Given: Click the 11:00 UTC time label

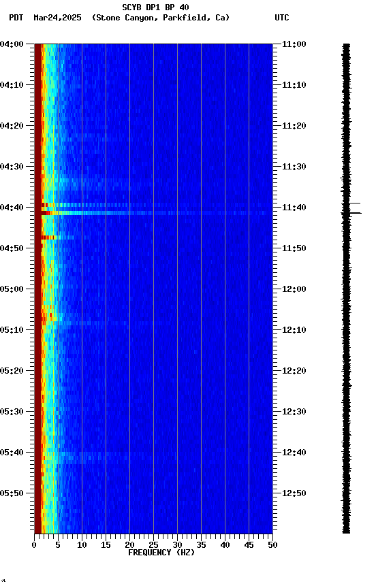Looking at the screenshot, I should pos(294,44).
